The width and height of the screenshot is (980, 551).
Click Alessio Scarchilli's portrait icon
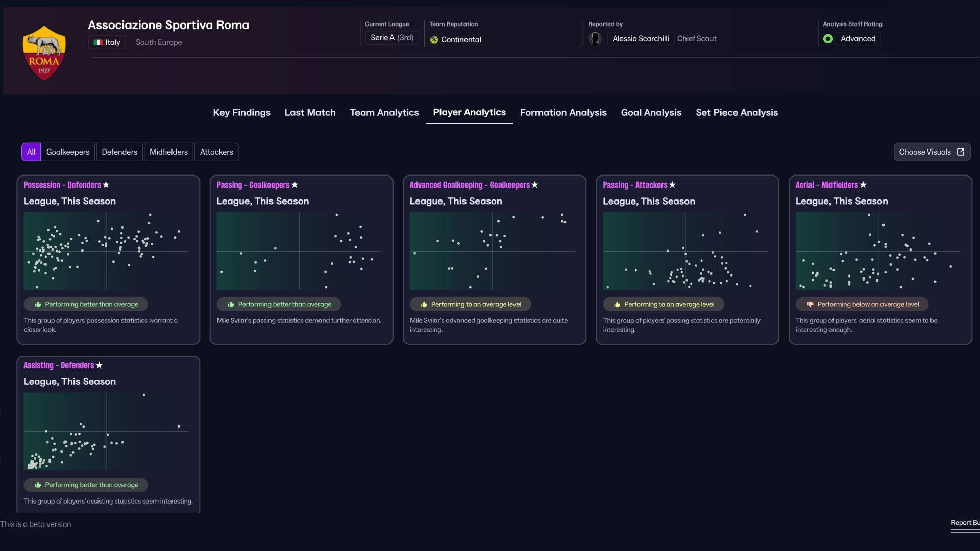click(x=595, y=39)
